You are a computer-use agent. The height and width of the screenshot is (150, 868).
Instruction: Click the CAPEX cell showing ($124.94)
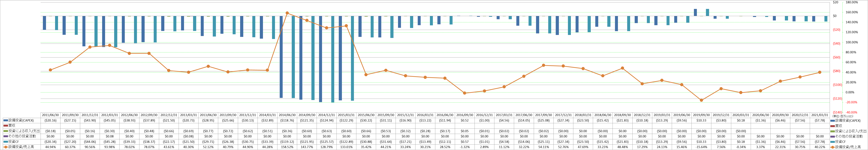click(x=327, y=120)
